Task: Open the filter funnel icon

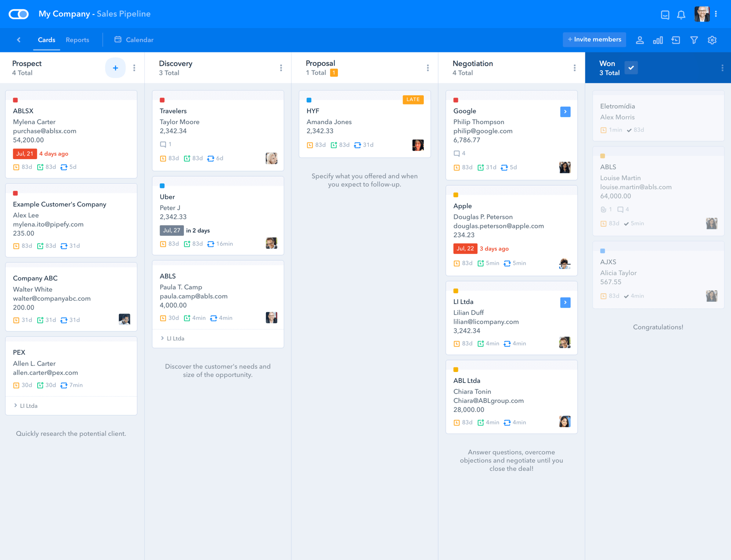Action: click(x=694, y=40)
